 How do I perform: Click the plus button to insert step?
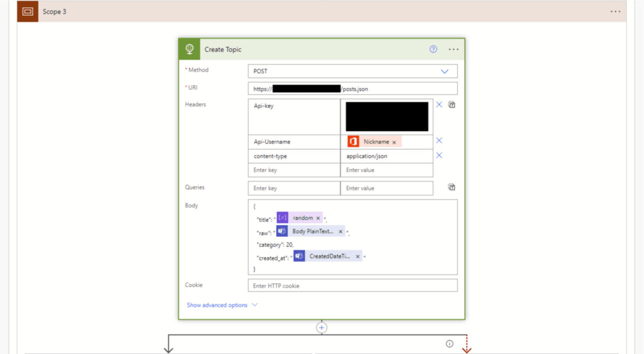click(x=322, y=328)
